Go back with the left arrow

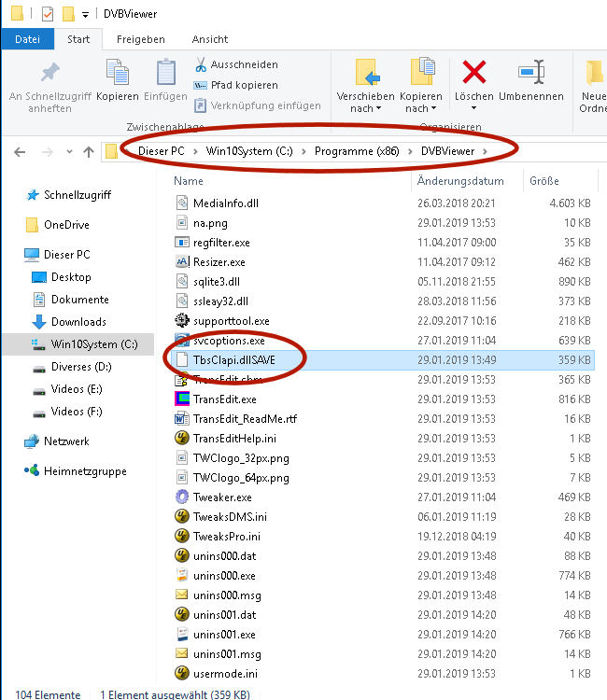click(20, 152)
